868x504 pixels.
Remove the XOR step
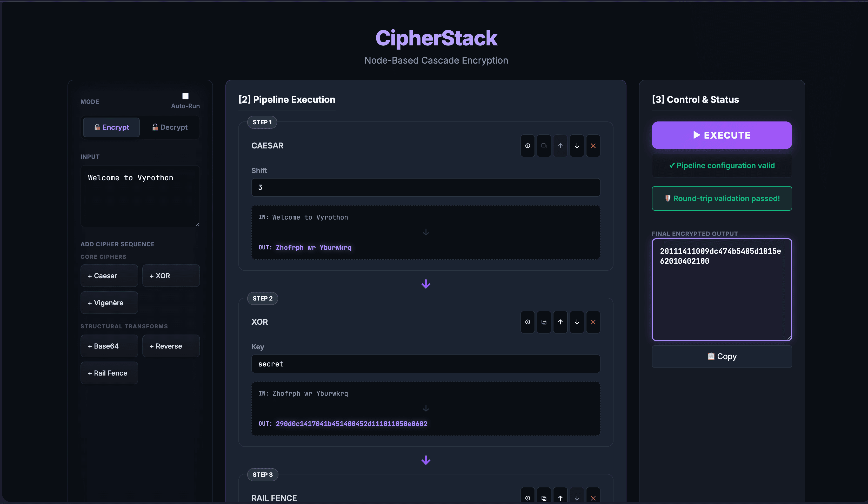coord(593,322)
